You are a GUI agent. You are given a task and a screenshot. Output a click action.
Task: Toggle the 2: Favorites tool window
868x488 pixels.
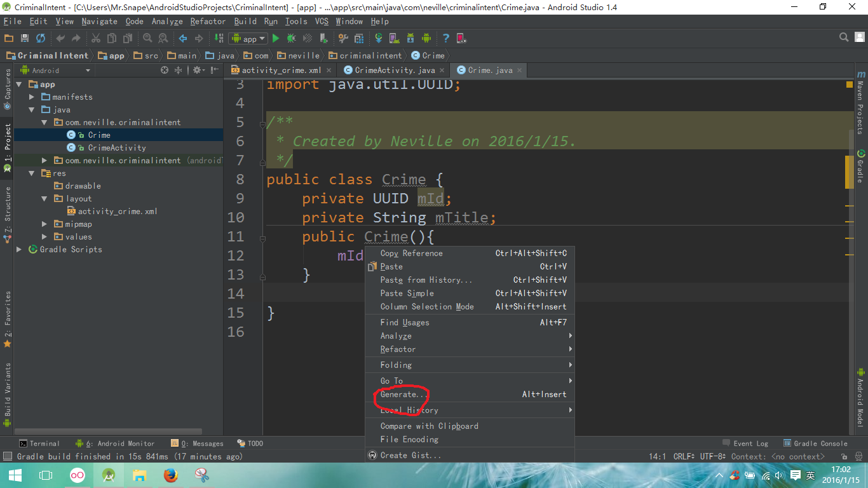pos(7,319)
